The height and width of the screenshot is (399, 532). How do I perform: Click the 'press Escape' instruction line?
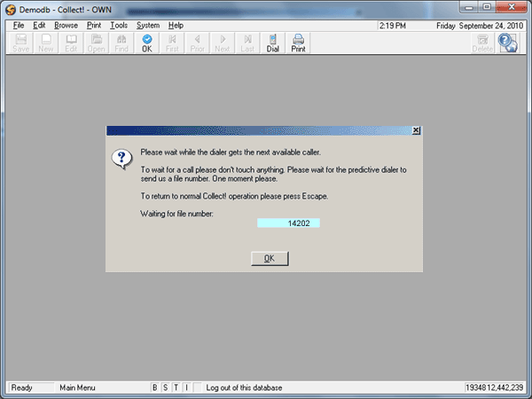(x=234, y=196)
